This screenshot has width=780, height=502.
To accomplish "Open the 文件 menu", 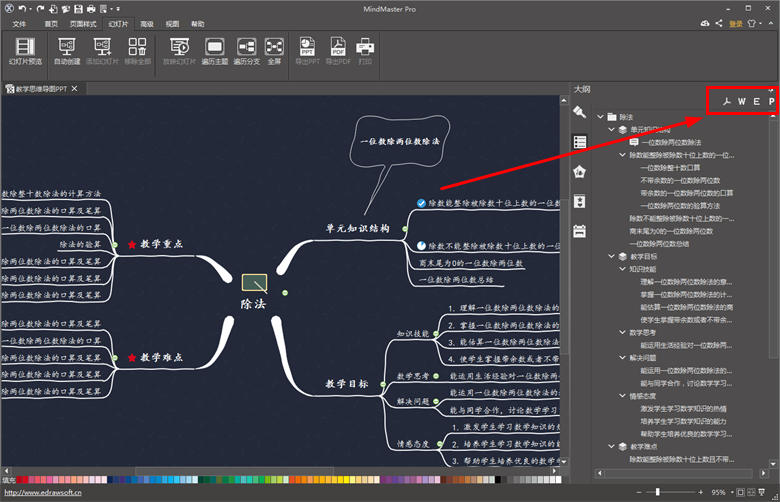I will pos(19,24).
